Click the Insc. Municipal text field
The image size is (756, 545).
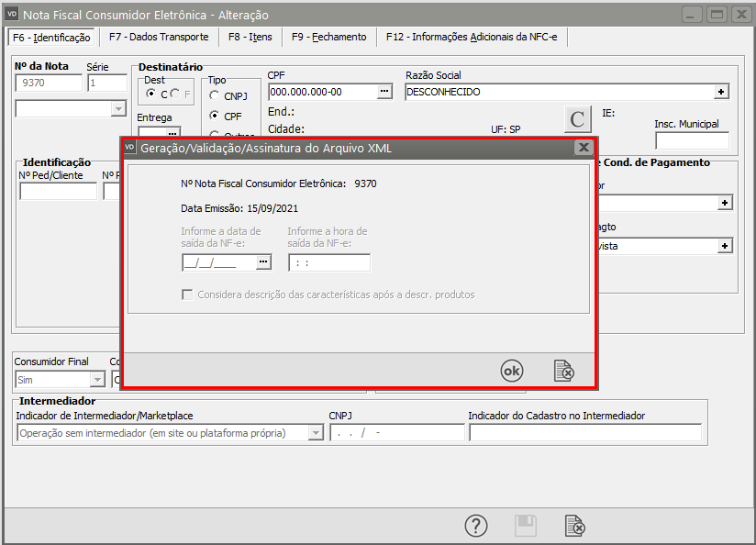692,140
